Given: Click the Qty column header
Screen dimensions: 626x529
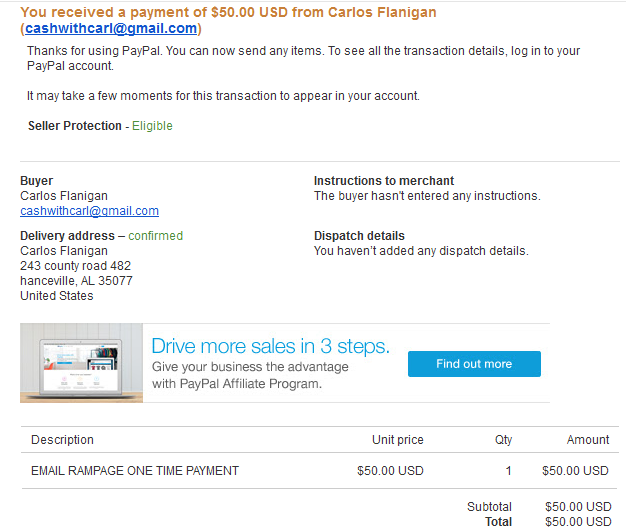Looking at the screenshot, I should pos(503,440).
